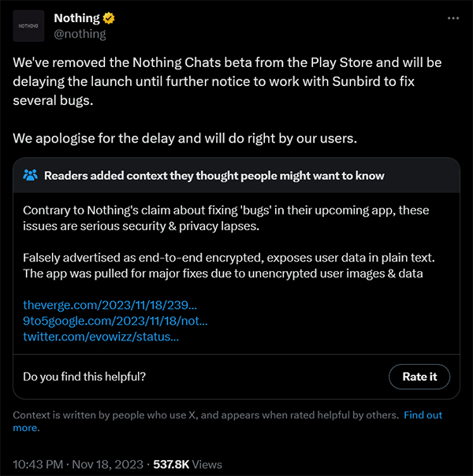Open the three-dot more options menu

453,18
